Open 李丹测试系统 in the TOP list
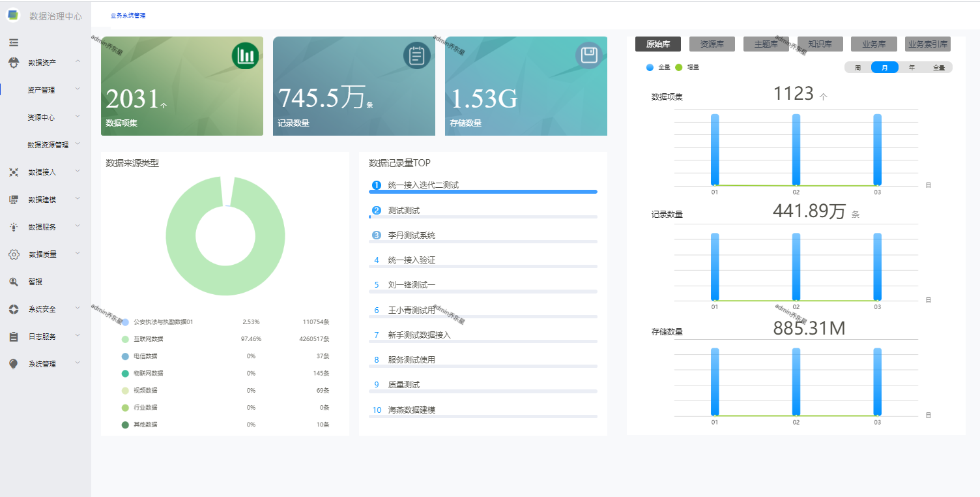Image resolution: width=980 pixels, height=497 pixels. (412, 235)
